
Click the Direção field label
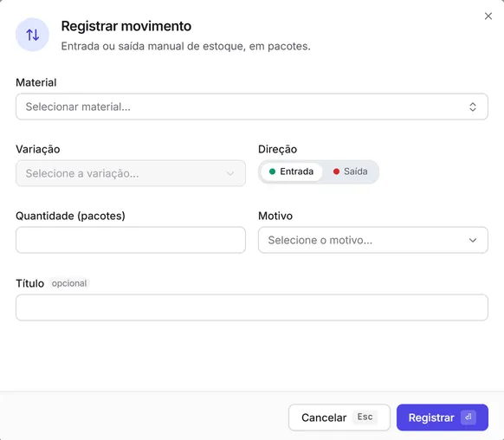pyautogui.click(x=277, y=149)
